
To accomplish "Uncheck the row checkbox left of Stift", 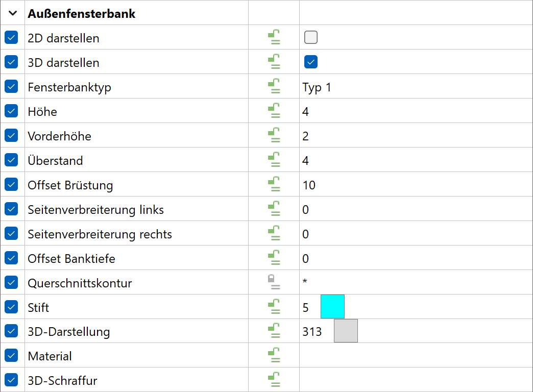I will point(11,307).
